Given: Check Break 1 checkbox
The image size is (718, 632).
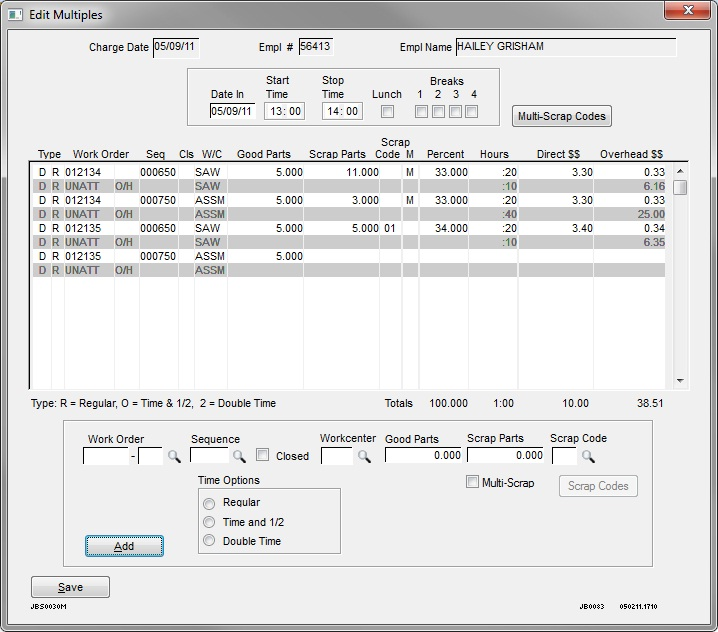Looking at the screenshot, I should 421,111.
